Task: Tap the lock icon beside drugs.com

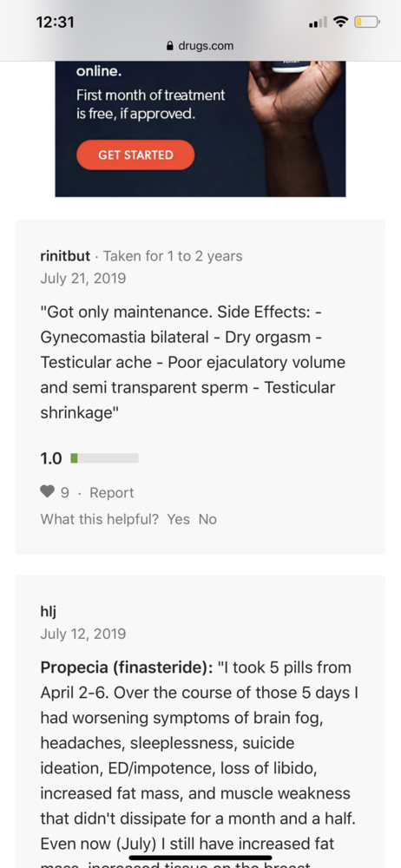Action: click(x=170, y=46)
